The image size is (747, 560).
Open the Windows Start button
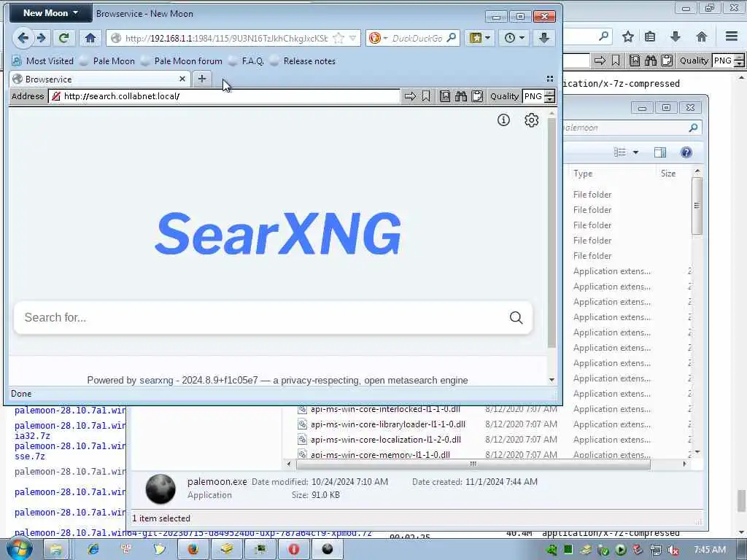click(x=20, y=548)
